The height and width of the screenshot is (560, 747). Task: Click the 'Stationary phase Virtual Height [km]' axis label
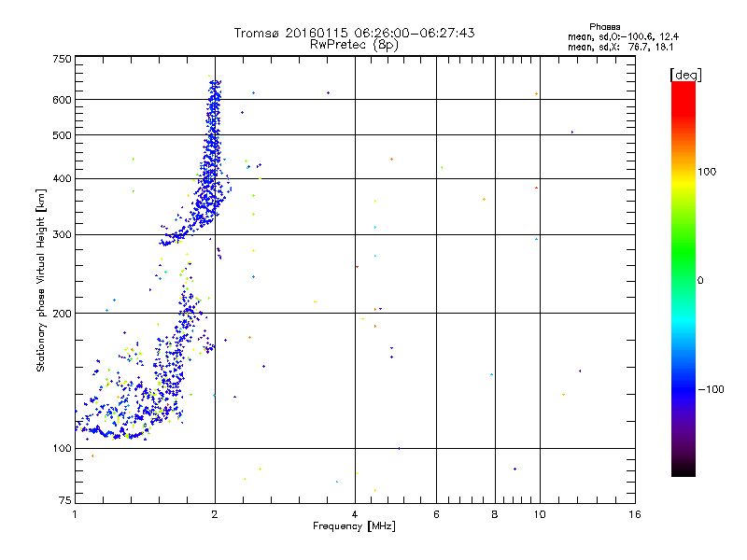(x=41, y=280)
